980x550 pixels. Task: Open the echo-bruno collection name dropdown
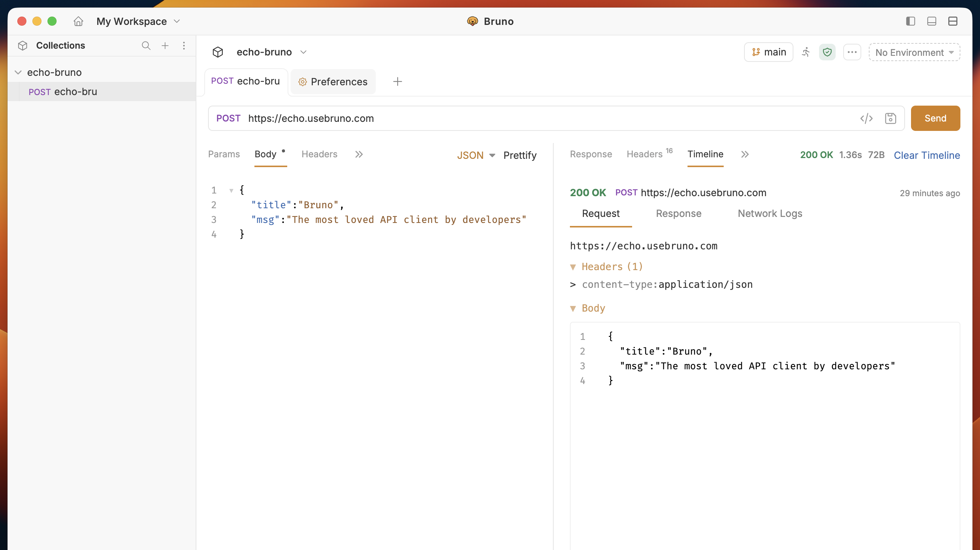pos(271,52)
